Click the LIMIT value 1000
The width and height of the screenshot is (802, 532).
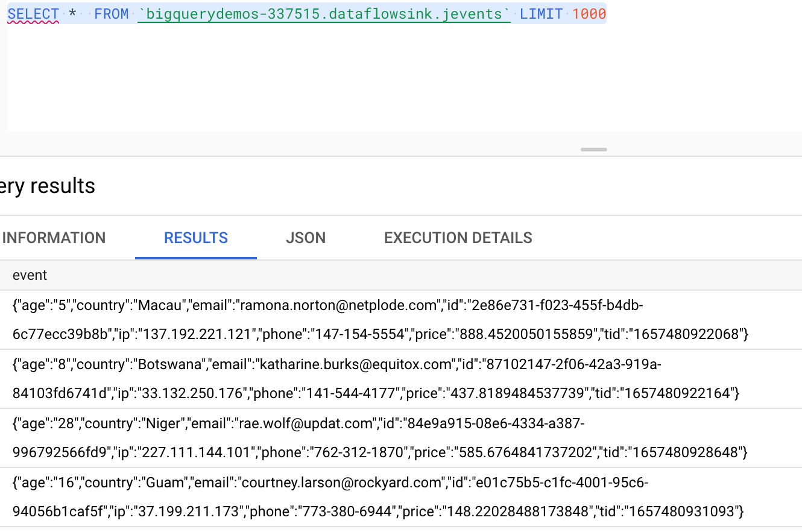[x=589, y=13]
